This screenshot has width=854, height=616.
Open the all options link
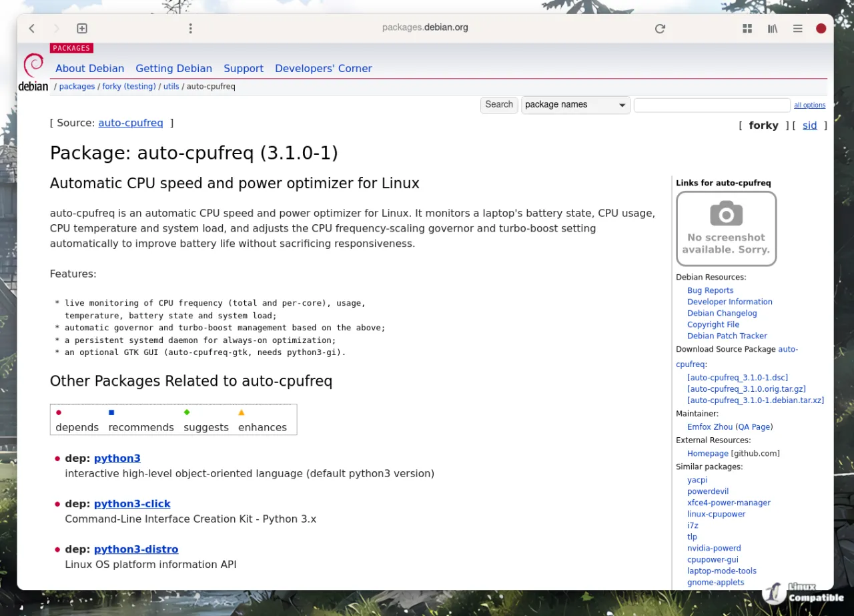click(809, 105)
